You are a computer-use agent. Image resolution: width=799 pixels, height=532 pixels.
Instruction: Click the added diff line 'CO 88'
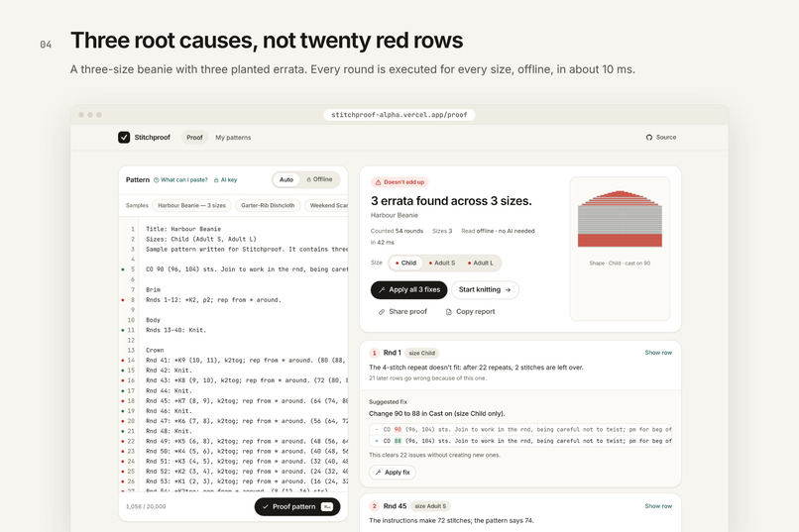pos(520,441)
